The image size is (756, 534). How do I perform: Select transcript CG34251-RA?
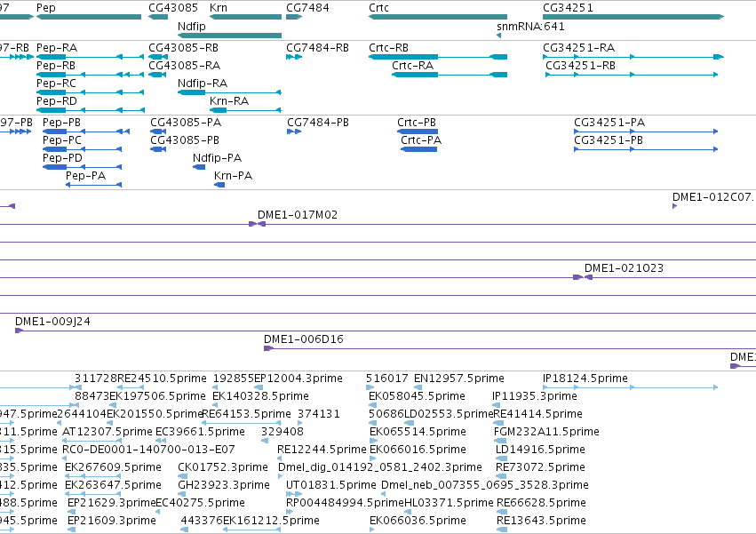(x=633, y=57)
